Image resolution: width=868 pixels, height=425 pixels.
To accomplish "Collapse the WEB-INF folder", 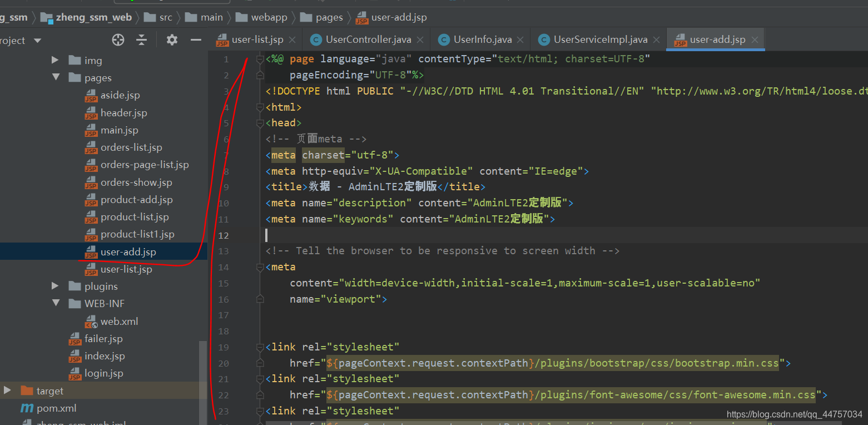I will click(x=56, y=303).
